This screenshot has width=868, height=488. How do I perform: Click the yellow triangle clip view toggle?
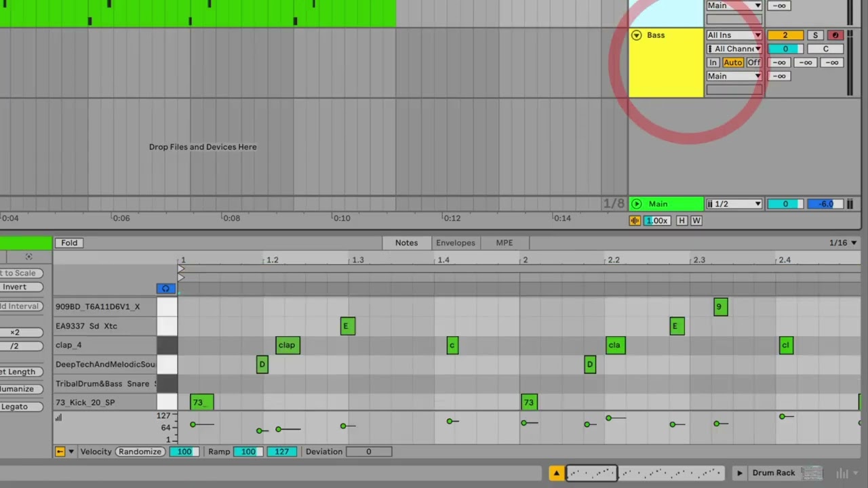click(556, 473)
